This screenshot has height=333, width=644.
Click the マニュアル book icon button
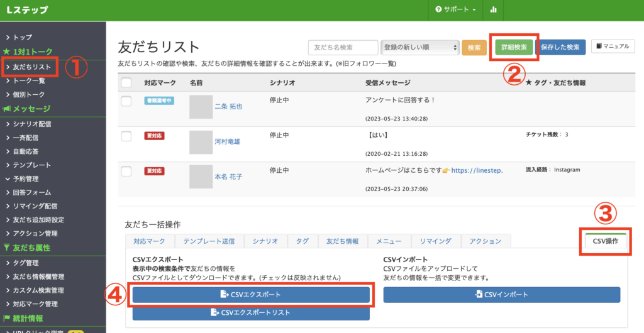(x=613, y=47)
